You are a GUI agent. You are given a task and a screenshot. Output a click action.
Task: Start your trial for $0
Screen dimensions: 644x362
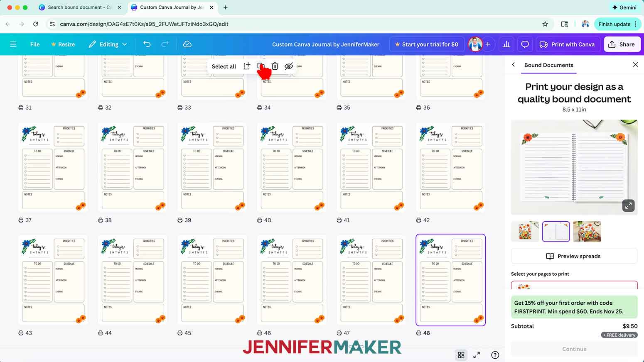427,44
